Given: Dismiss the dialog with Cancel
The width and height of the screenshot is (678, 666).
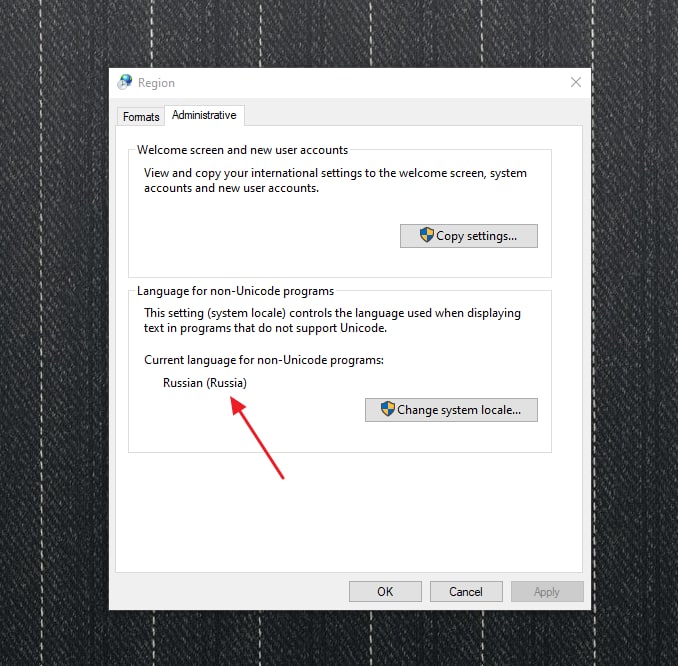Looking at the screenshot, I should [x=466, y=591].
